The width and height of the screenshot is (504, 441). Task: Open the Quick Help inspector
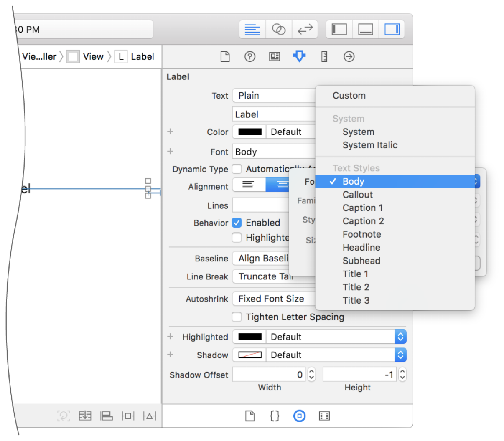coord(250,56)
